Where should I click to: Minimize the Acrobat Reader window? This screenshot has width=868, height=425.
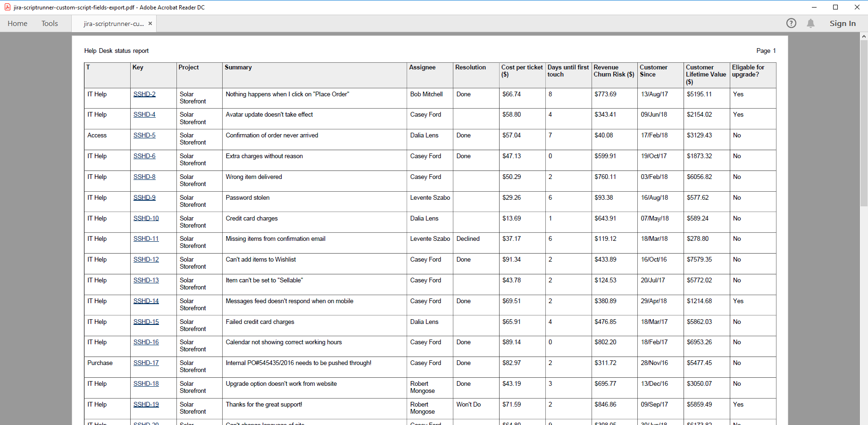(814, 7)
